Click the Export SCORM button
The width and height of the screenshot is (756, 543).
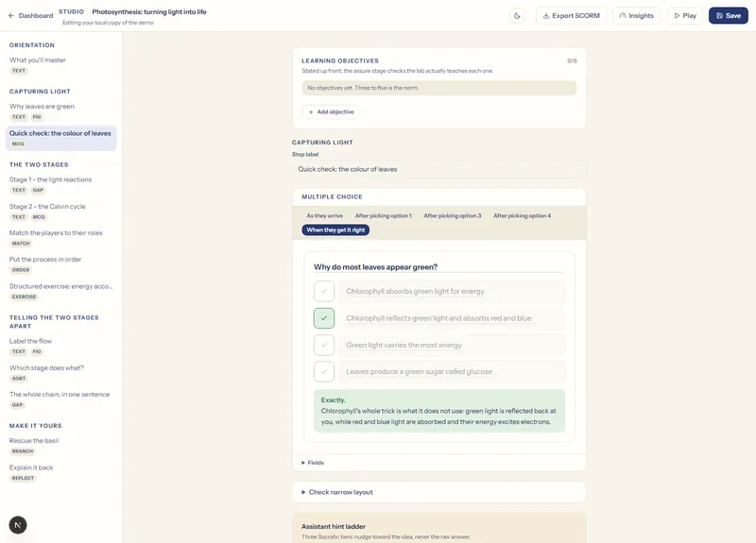pyautogui.click(x=572, y=15)
